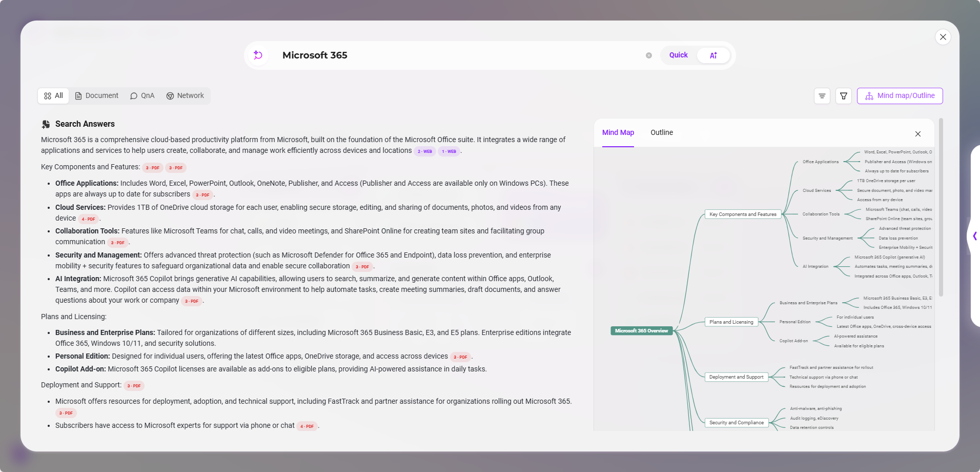Click Business and Enterprise Plans mind map node
Image resolution: width=980 pixels, height=472 pixels.
point(808,303)
